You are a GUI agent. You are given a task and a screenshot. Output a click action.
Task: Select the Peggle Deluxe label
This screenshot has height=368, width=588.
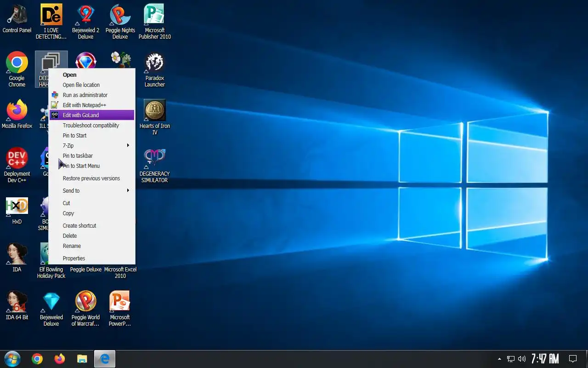pos(85,270)
